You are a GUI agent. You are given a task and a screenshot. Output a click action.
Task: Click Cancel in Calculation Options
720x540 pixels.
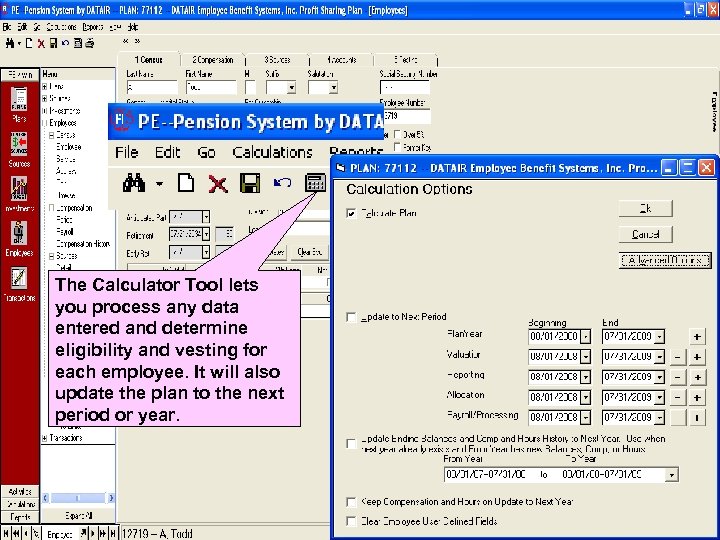(646, 234)
